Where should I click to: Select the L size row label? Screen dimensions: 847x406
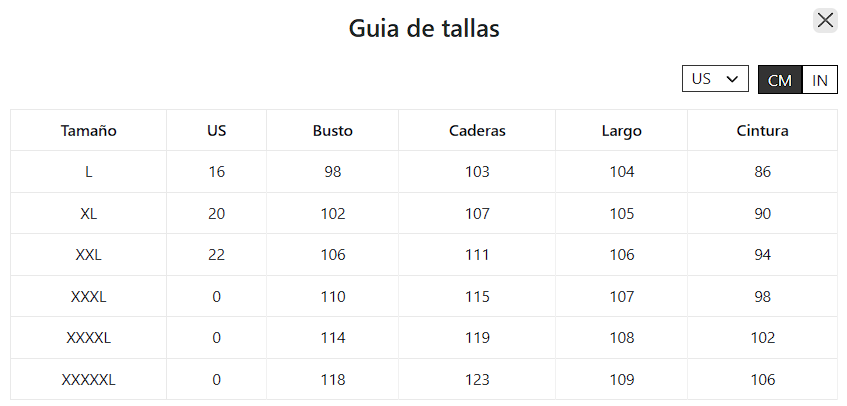tap(89, 172)
